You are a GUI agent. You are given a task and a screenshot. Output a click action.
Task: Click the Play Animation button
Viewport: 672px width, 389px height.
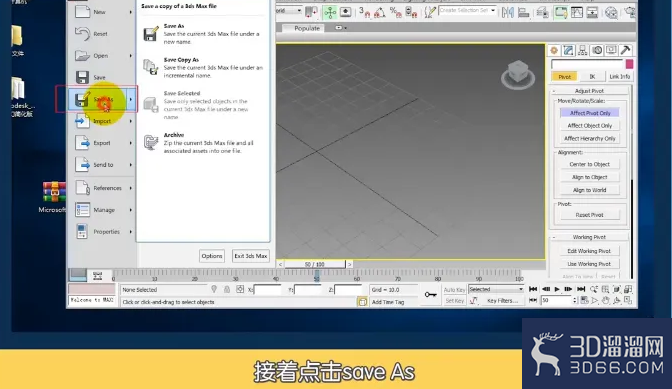click(557, 290)
